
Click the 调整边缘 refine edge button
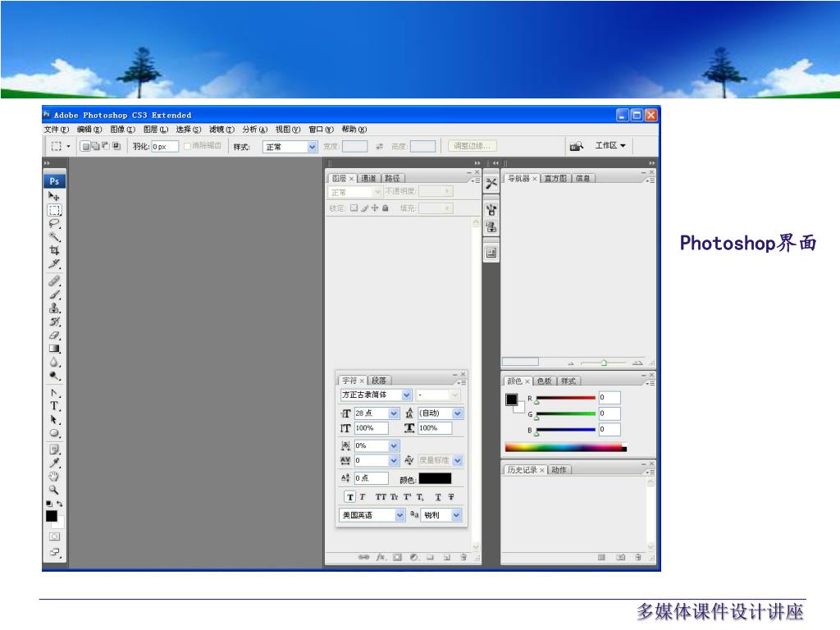[472, 146]
